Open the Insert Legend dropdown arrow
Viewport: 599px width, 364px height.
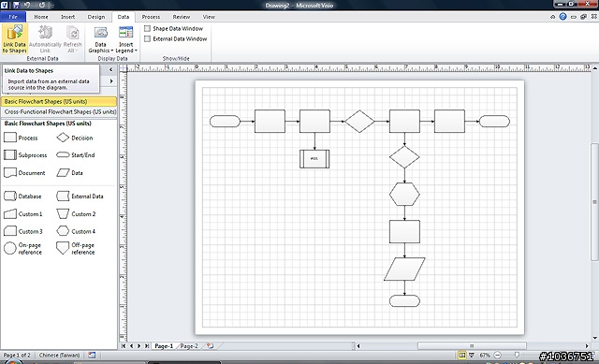pyautogui.click(x=136, y=51)
